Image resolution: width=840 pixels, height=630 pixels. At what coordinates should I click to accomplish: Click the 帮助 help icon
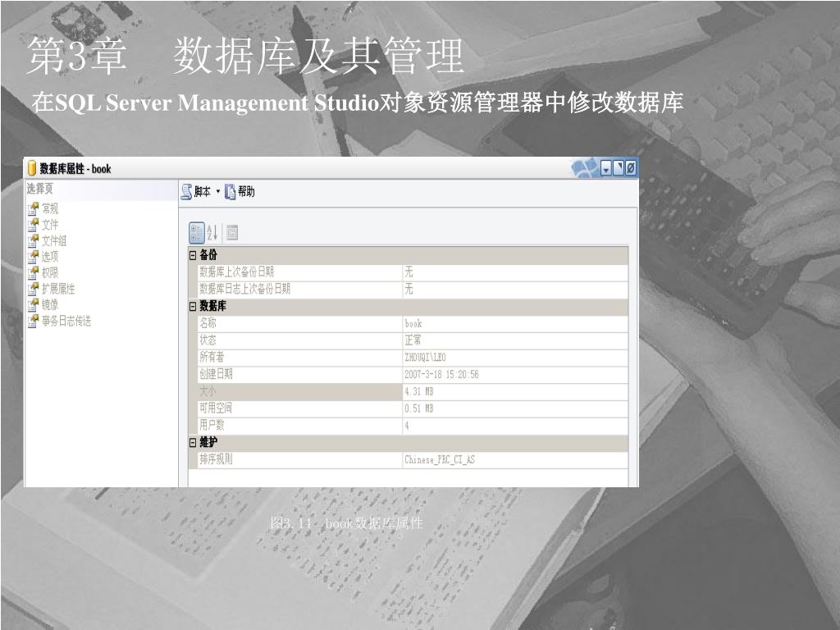coord(230,192)
